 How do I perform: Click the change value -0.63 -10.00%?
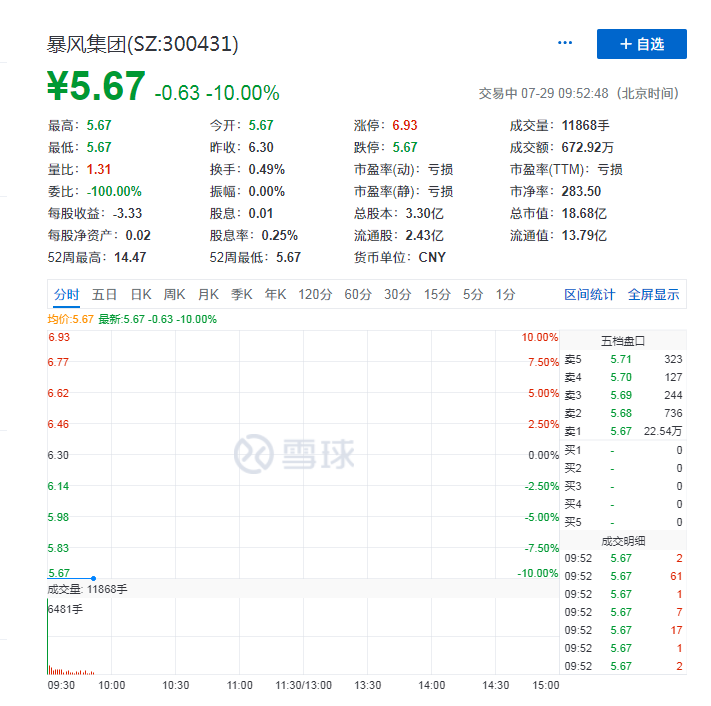pyautogui.click(x=217, y=93)
